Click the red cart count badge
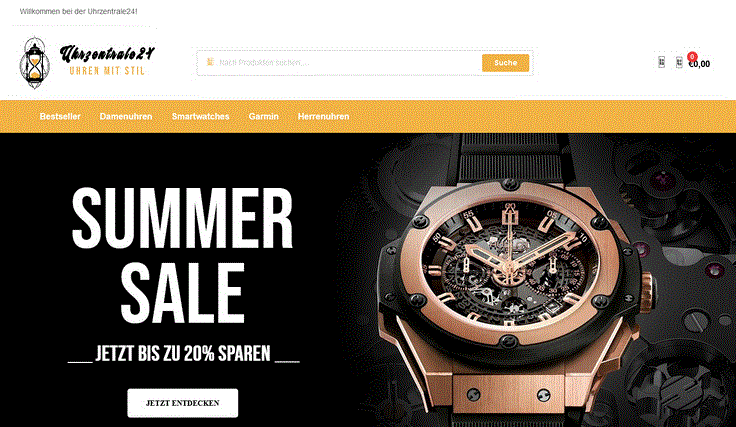 [692, 57]
